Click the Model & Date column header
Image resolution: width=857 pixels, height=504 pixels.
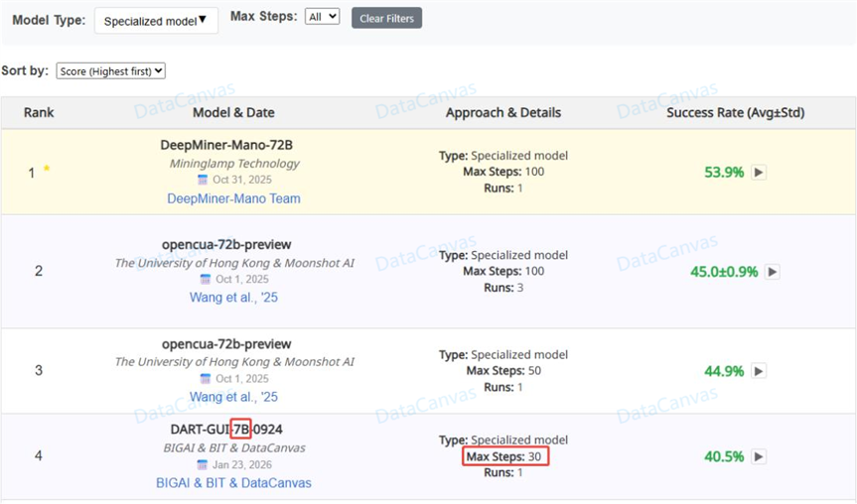coord(234,112)
